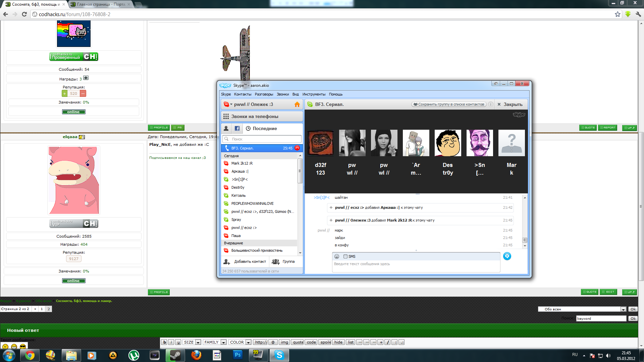Click the Группа create group button
The width and height of the screenshot is (644, 362).
click(283, 261)
